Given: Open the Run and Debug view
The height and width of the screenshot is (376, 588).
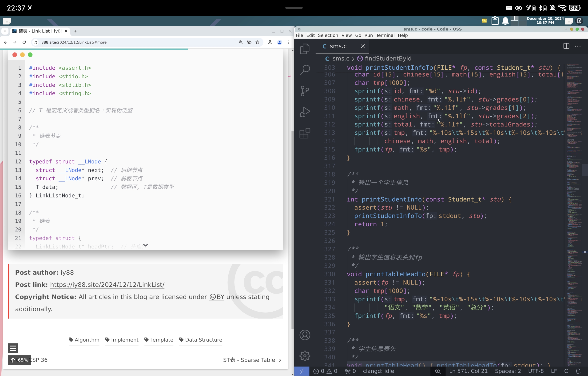Looking at the screenshot, I should coord(305,112).
